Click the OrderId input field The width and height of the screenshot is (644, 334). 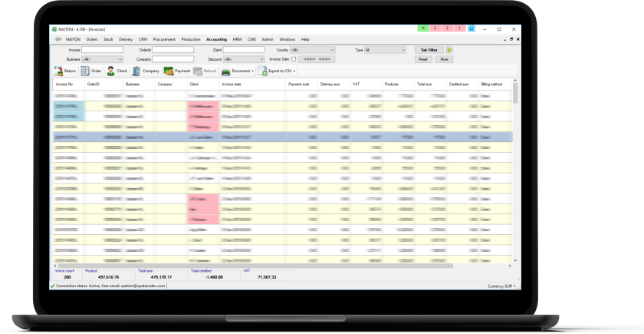coord(173,50)
